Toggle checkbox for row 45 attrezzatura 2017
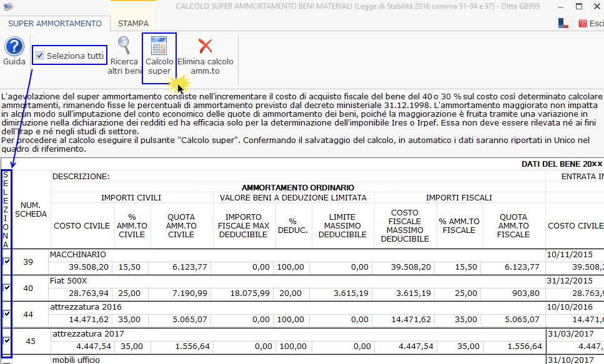Viewport: 604px width, 364px height. coord(7,340)
